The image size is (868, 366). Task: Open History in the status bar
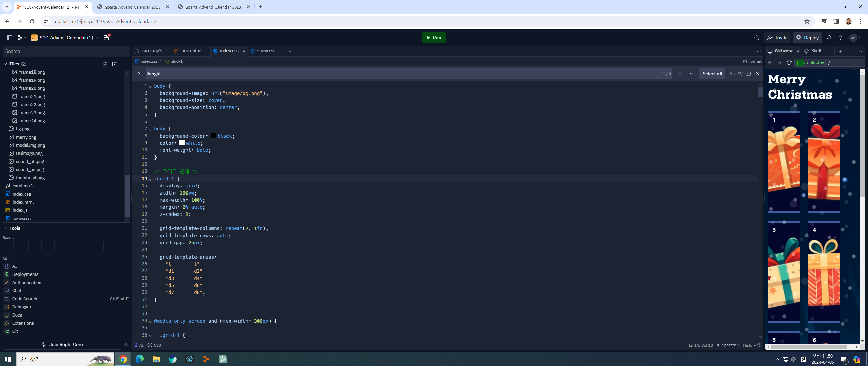coord(752,345)
